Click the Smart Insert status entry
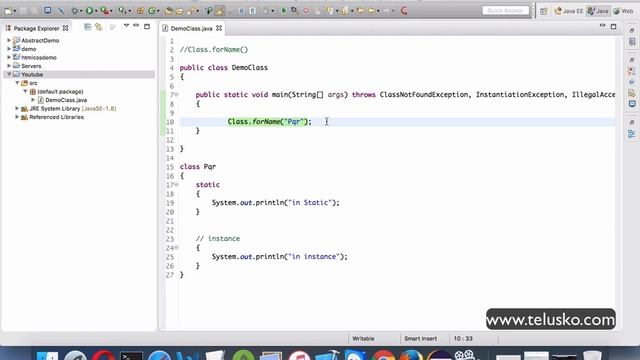The height and width of the screenshot is (360, 640). [x=420, y=338]
